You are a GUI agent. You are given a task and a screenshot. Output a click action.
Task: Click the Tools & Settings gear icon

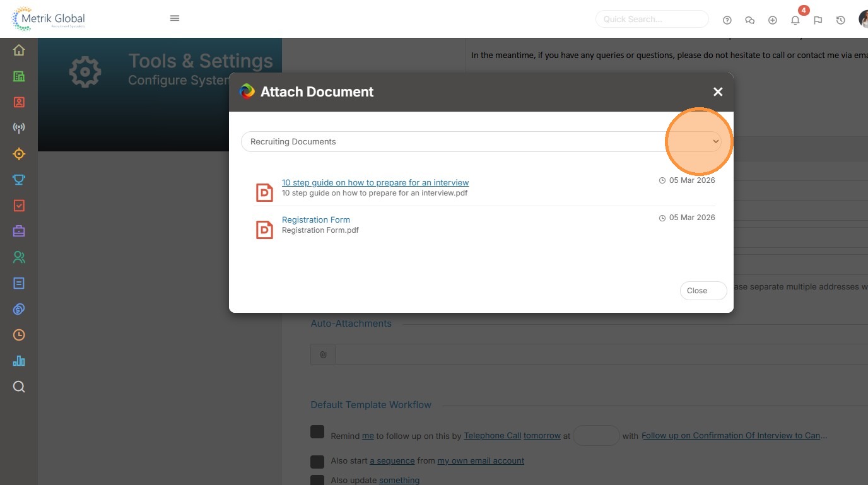[85, 71]
